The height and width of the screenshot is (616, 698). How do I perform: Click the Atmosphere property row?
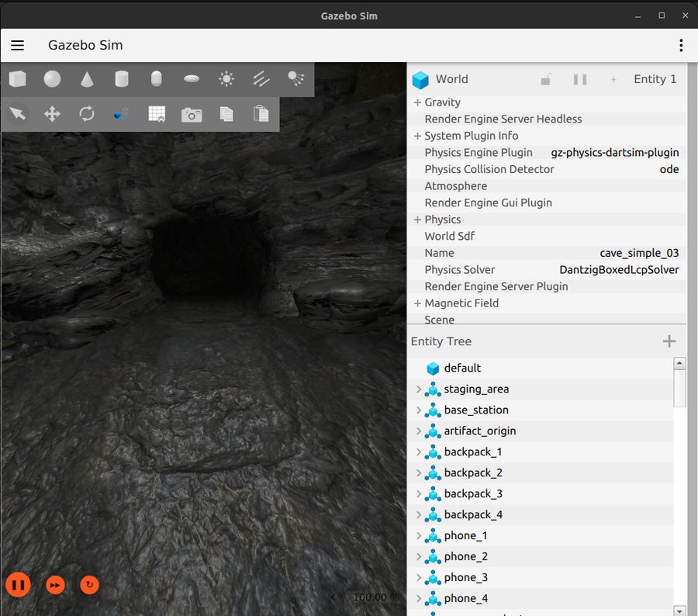pyautogui.click(x=547, y=186)
